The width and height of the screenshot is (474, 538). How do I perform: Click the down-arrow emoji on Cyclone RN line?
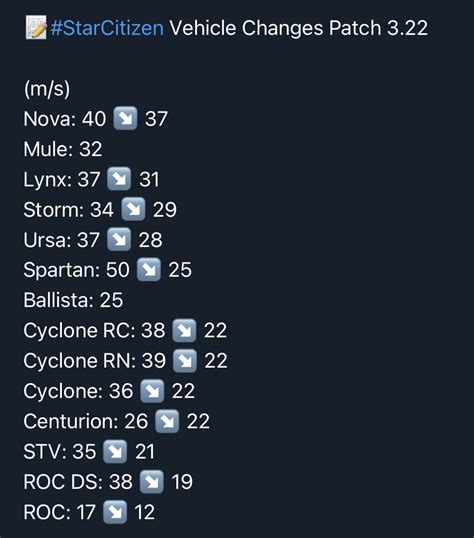(x=185, y=361)
